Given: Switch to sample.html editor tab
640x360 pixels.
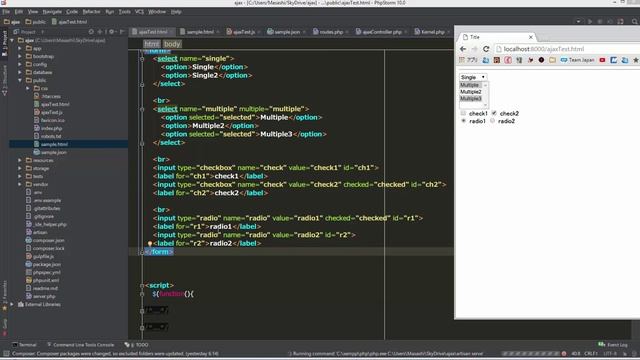Looking at the screenshot, I should coord(200,32).
